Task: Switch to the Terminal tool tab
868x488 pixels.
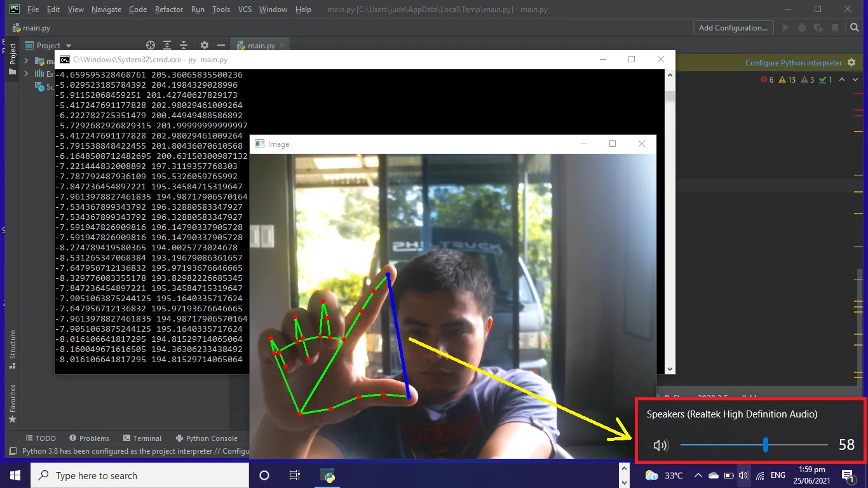Action: point(142,438)
